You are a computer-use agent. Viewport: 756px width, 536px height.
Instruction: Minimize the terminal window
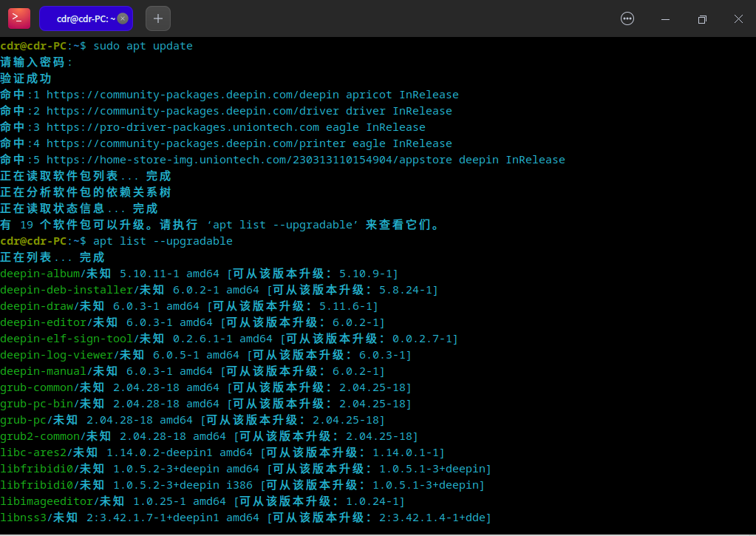[665, 19]
